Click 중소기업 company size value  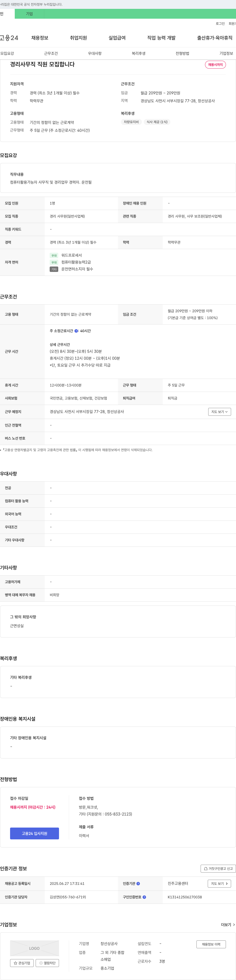click(107, 968)
